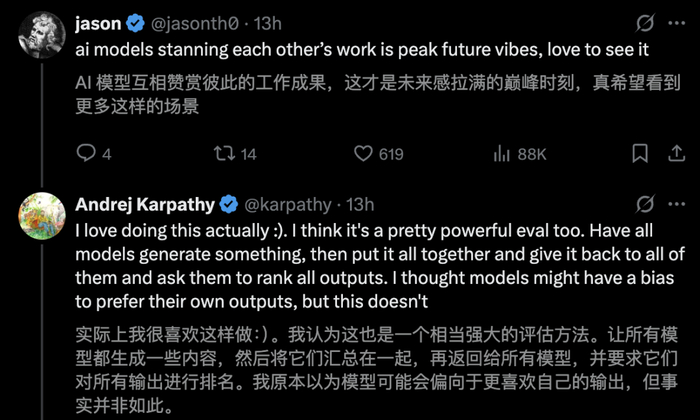700x420 pixels.
Task: Reply to jason's tweet
Action: pyautogui.click(x=87, y=153)
